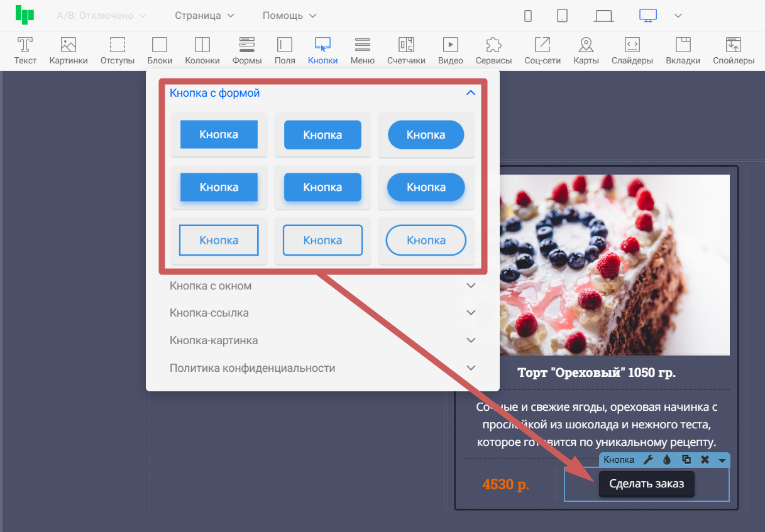765x532 pixels.
Task: Click the droplet style icon on button toolbar
Action: point(668,460)
